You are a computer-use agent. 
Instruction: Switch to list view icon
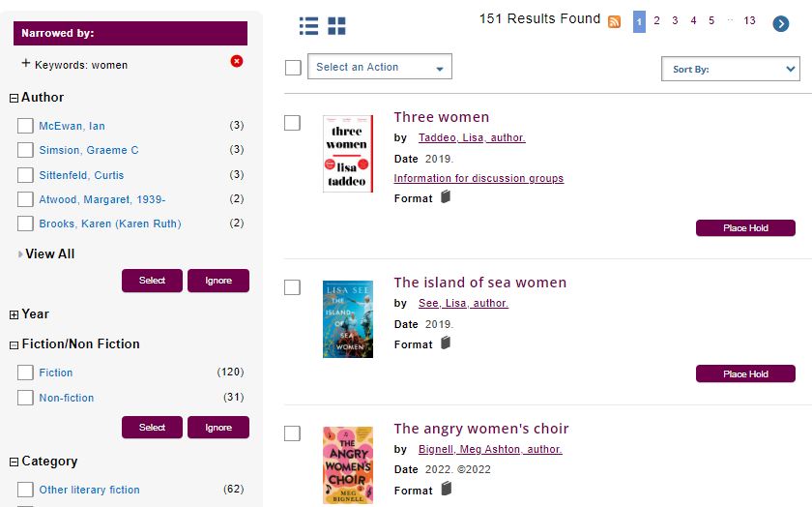[x=308, y=26]
